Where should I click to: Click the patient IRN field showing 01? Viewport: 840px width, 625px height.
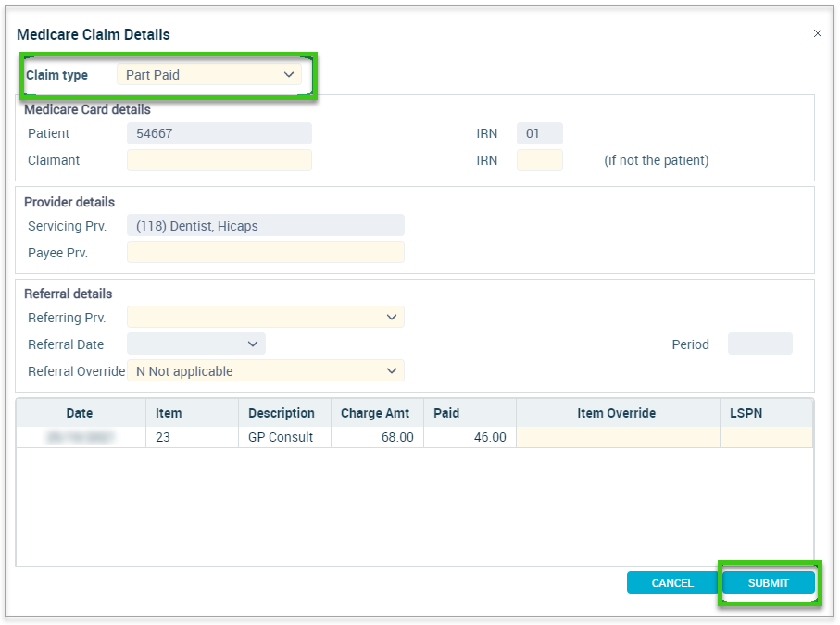(539, 133)
